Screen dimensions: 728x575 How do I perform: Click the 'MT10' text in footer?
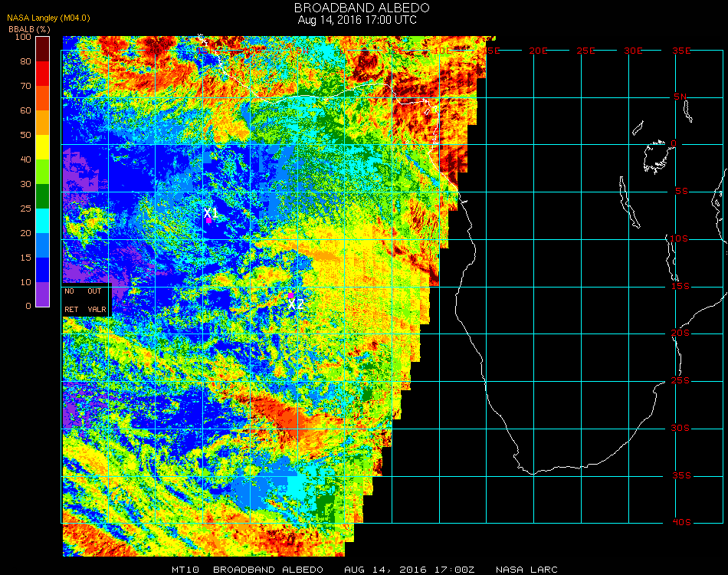click(185, 570)
